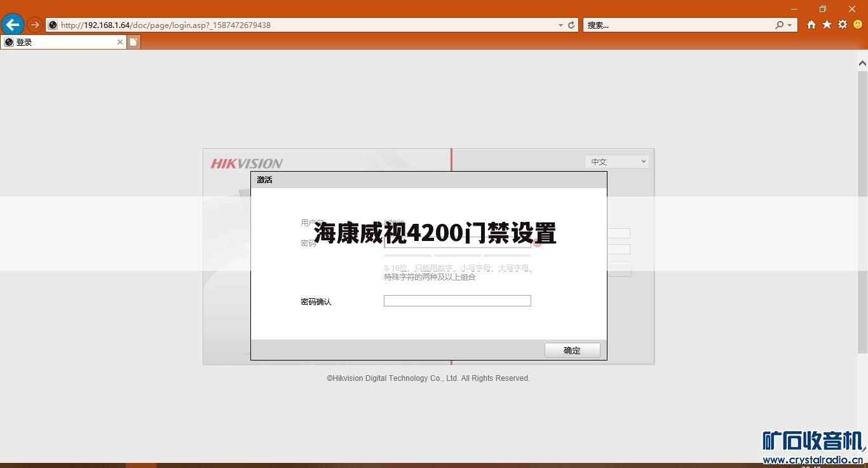Open browser tools gear icon
The height and width of the screenshot is (468, 868).
[843, 24]
